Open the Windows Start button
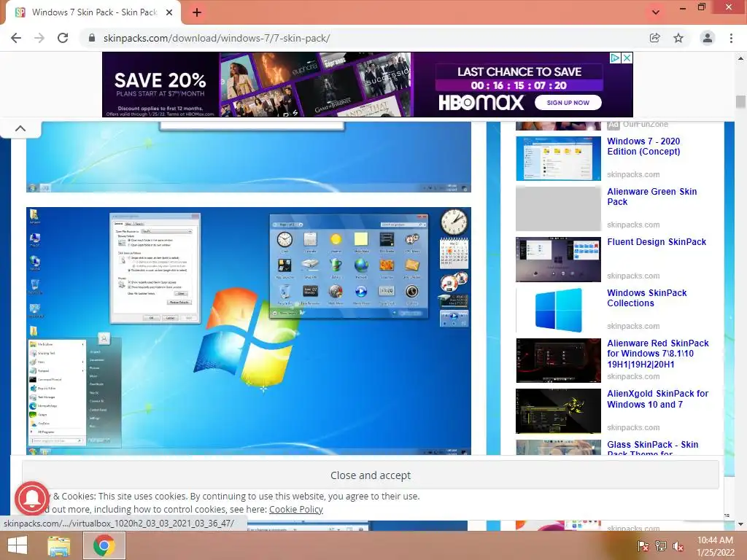The width and height of the screenshot is (747, 560). click(x=18, y=545)
